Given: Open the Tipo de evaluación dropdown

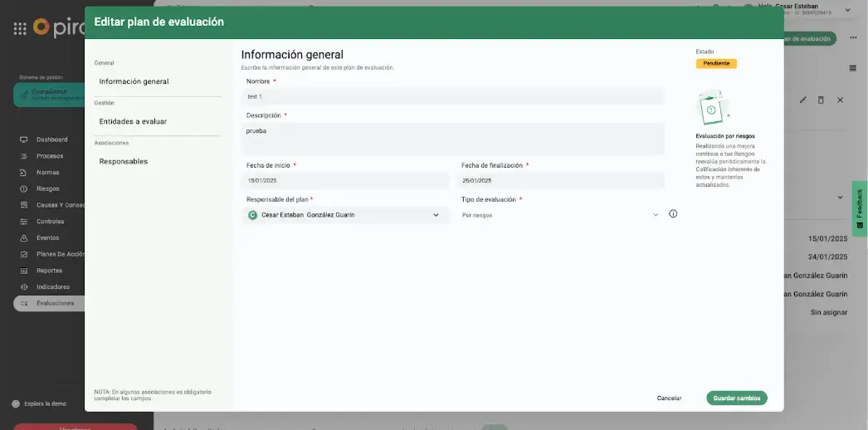Looking at the screenshot, I should click(655, 215).
